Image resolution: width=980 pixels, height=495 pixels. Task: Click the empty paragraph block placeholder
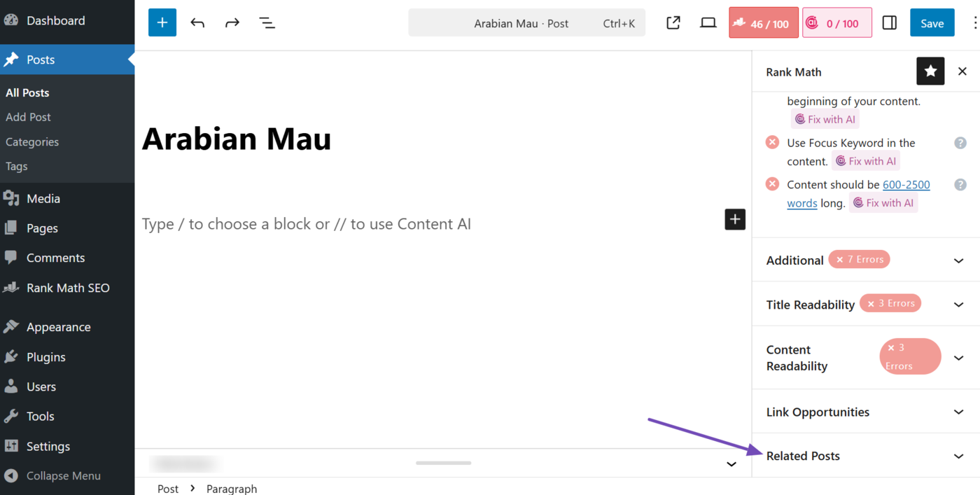(307, 224)
